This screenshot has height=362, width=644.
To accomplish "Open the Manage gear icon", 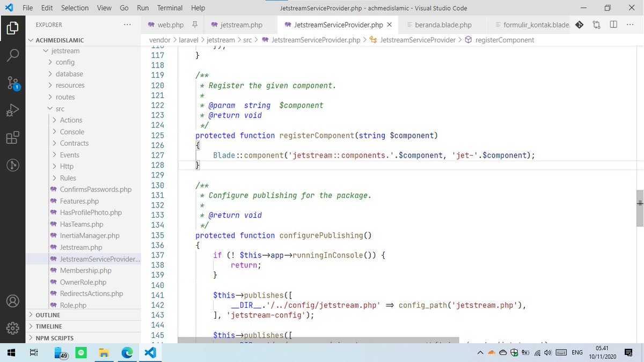I will tap(12, 328).
